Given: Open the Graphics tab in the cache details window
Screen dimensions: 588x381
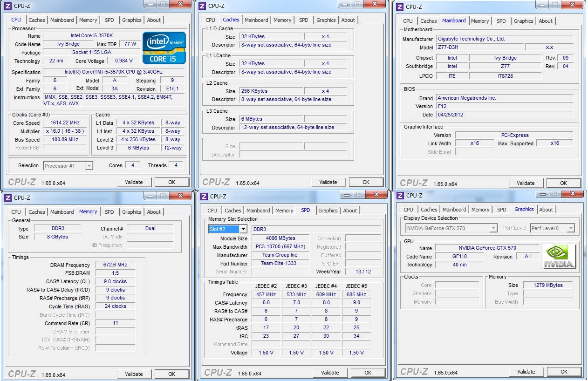Looking at the screenshot, I should [326, 20].
